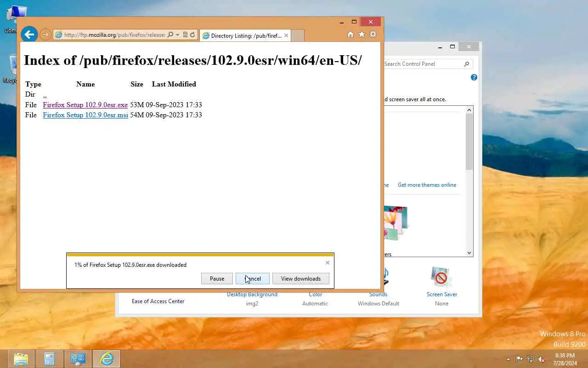Image resolution: width=588 pixels, height=368 pixels.
Task: Maximize the Control Panel window
Action: pyautogui.click(x=452, y=46)
